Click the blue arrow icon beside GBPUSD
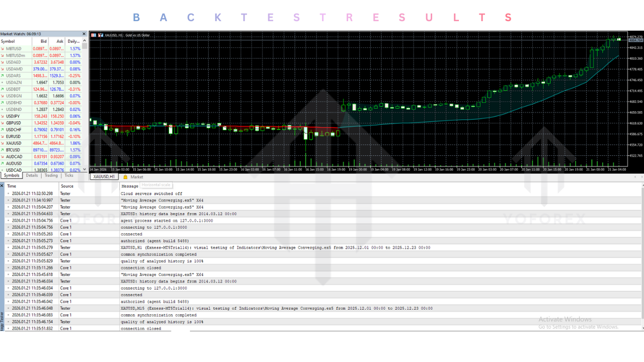644x362 pixels. (3, 123)
